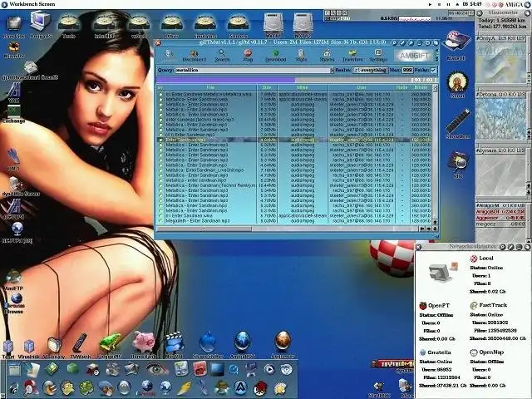Open the AmigIRC globe egg icon
This screenshot has width=532, height=399.
[x=242, y=344]
